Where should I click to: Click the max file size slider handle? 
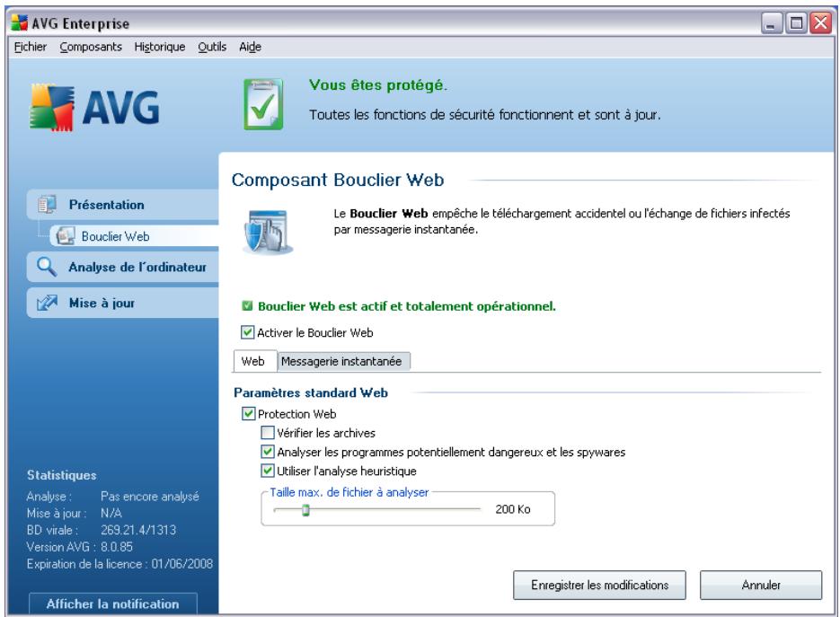point(305,510)
